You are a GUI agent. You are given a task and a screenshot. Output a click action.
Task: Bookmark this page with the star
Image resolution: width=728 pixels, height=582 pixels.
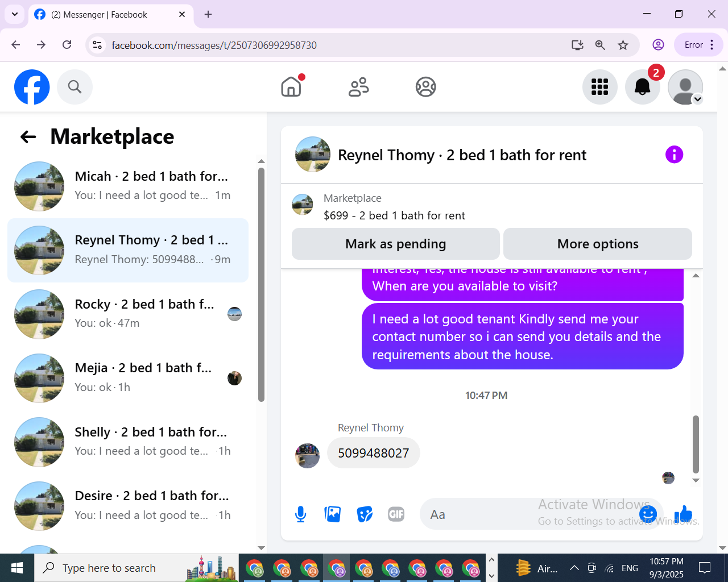point(623,45)
